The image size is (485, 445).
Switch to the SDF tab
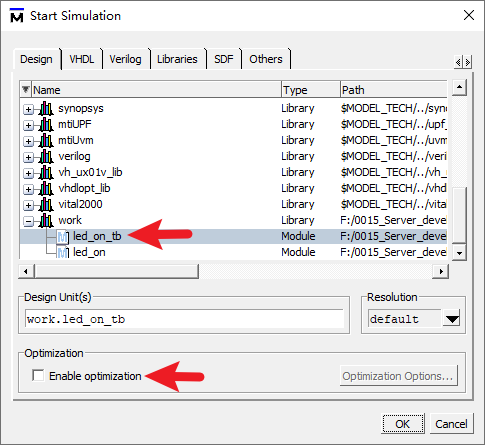point(223,59)
